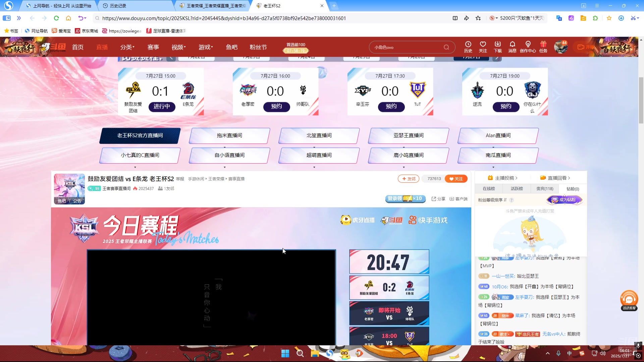Screen dimensions: 644x362
Task: Open 亚瑟王直播间 room
Action: point(409,135)
